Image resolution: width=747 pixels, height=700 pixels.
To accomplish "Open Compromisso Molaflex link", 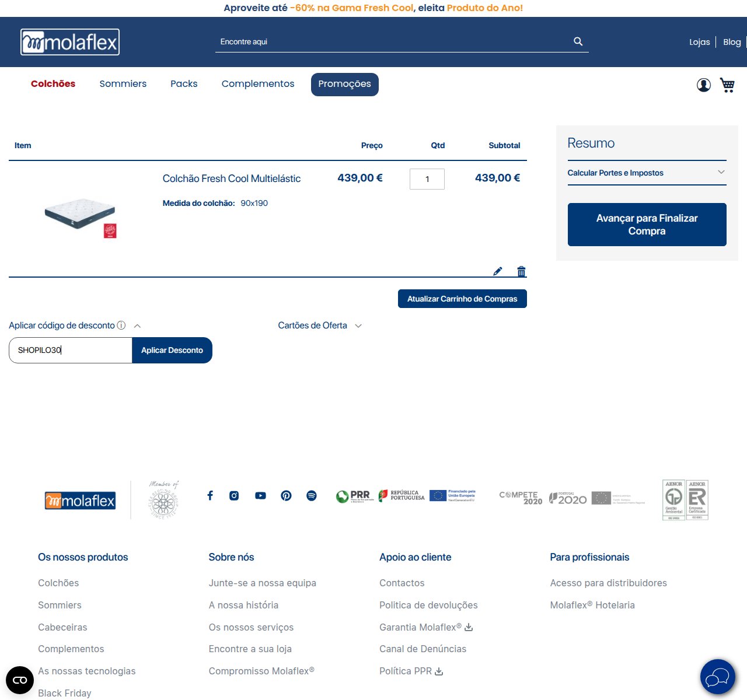I will 261,671.
